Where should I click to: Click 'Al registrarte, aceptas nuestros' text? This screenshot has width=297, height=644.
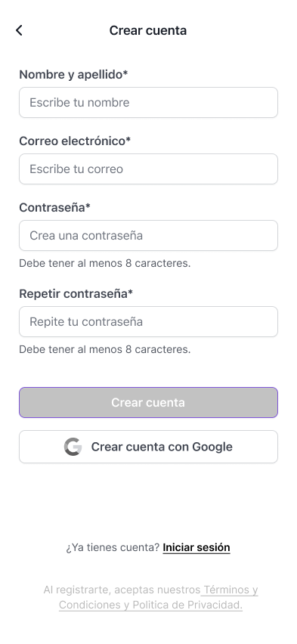pos(122,590)
